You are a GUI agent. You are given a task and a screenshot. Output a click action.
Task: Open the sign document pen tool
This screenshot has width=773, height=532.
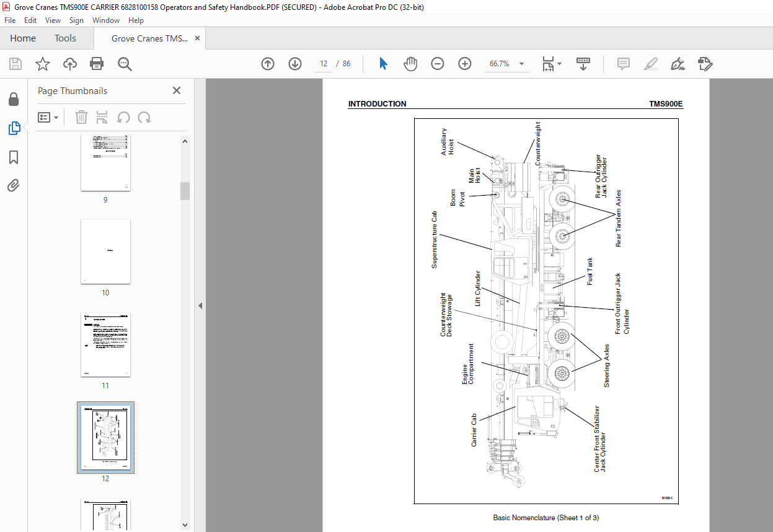678,64
